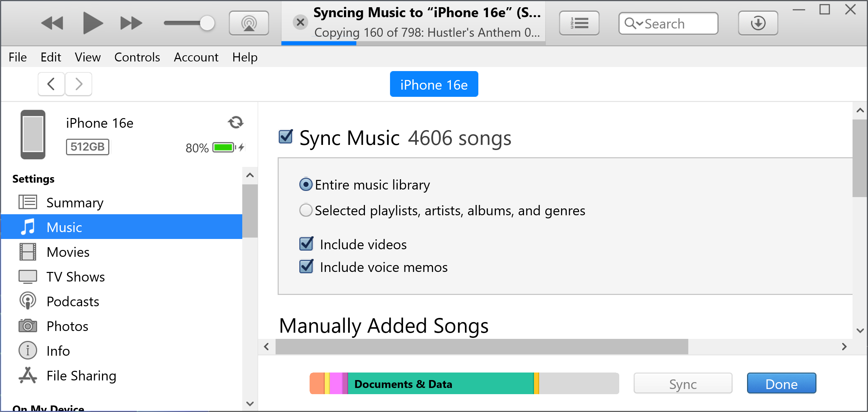Go back with the left chevron button
Viewport: 868px width, 412px height.
tap(51, 84)
